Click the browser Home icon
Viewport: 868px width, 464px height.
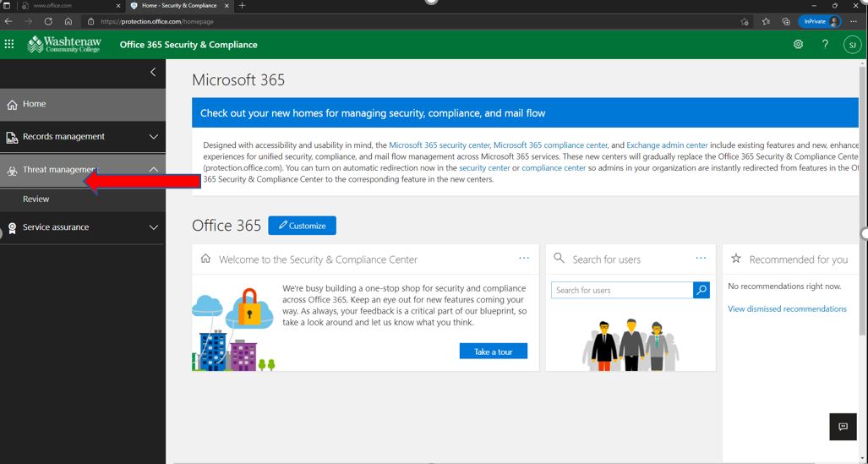68,22
